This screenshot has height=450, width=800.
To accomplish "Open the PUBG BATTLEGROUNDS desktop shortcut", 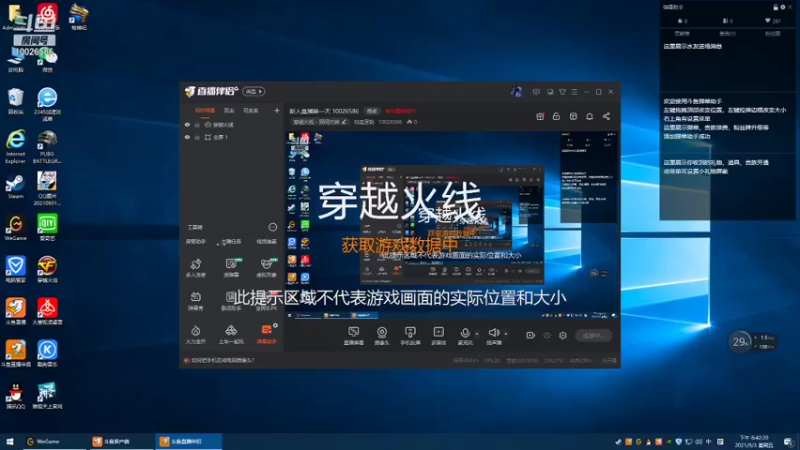I will [x=47, y=147].
